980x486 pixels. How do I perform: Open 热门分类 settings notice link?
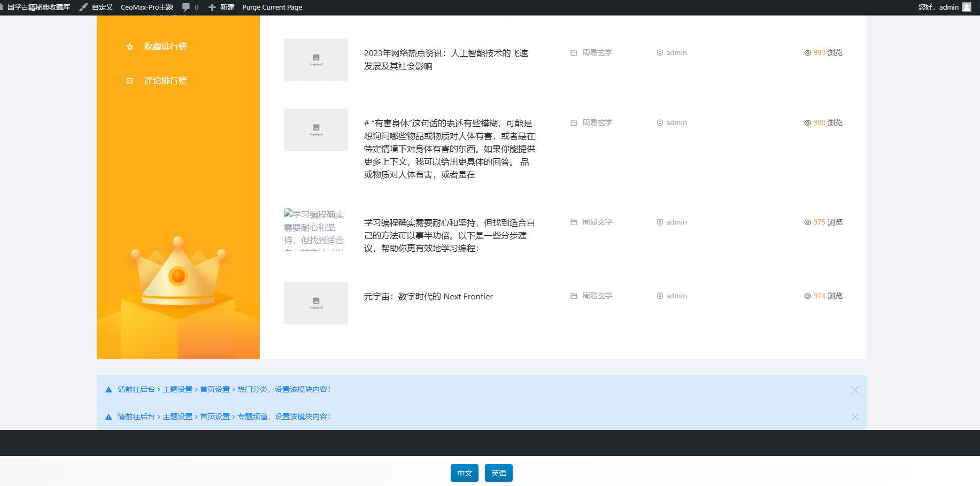[224, 389]
